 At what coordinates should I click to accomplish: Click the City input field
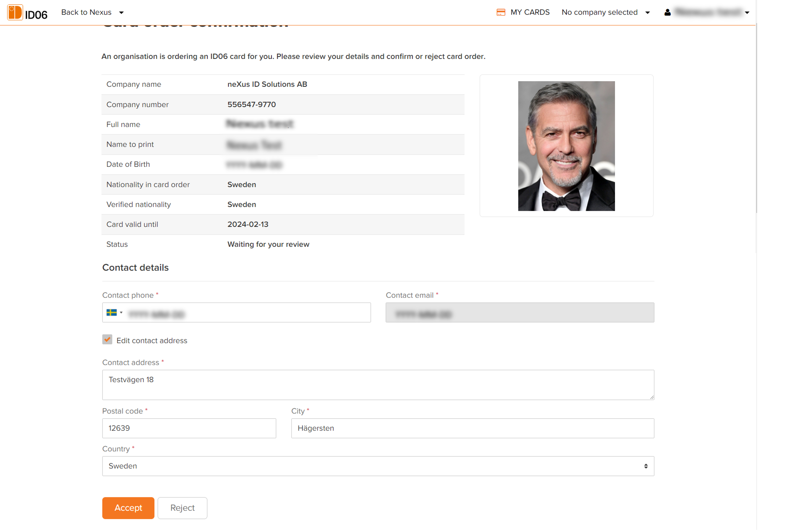[x=472, y=428]
